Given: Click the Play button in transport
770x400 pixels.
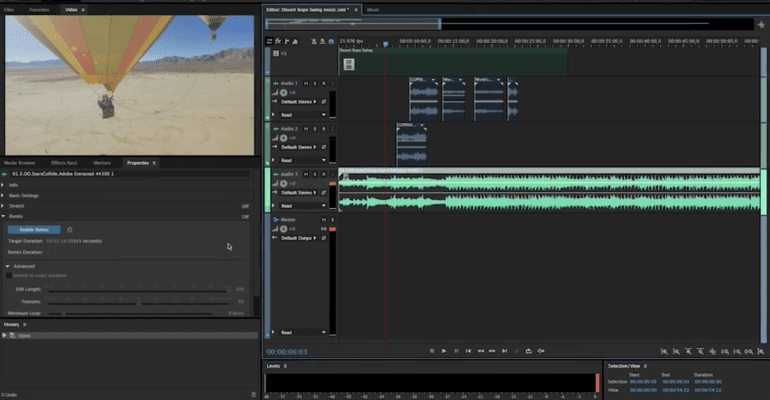Looking at the screenshot, I should [x=444, y=351].
